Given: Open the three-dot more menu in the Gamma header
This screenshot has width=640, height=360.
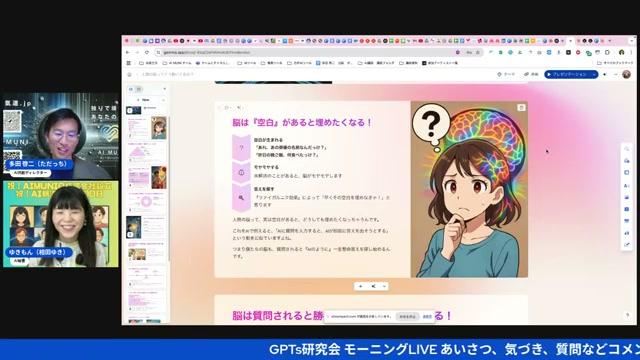Looking at the screenshot, I should 616,74.
